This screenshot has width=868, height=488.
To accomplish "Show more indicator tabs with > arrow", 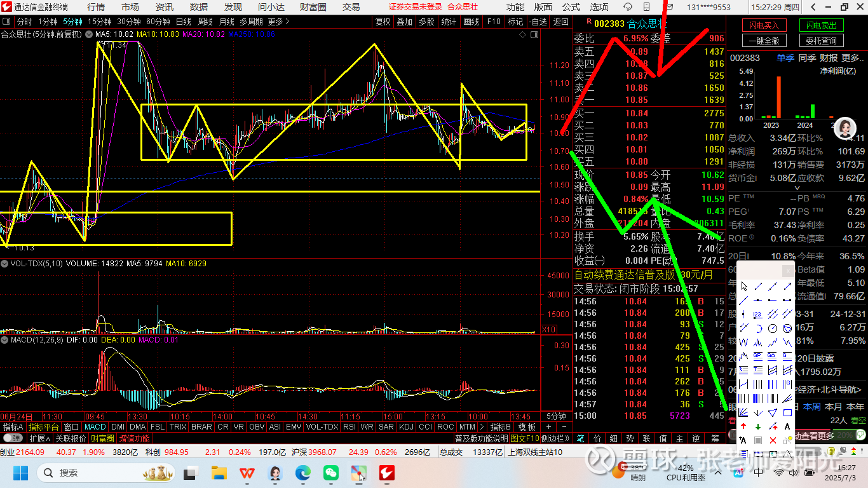I will [483, 427].
